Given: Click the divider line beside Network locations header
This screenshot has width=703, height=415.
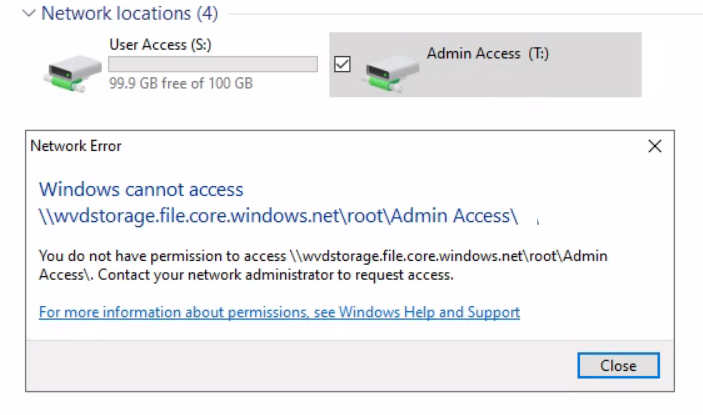Looking at the screenshot, I should click(x=464, y=14).
